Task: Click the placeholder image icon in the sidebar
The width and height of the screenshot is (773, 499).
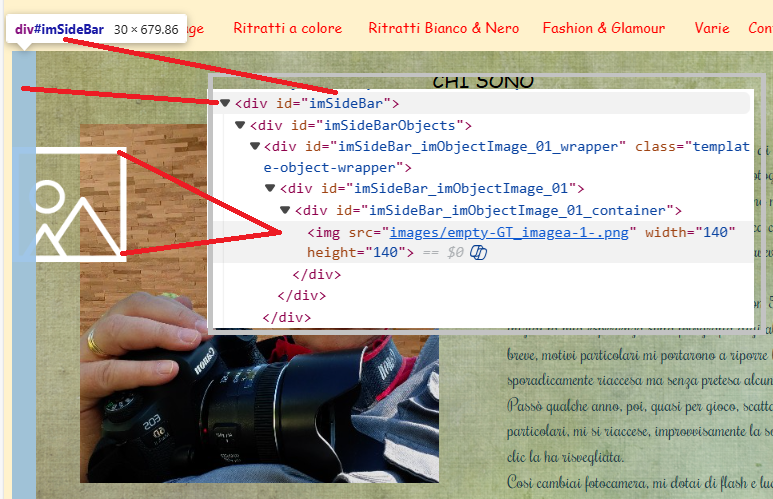Action: (x=70, y=205)
